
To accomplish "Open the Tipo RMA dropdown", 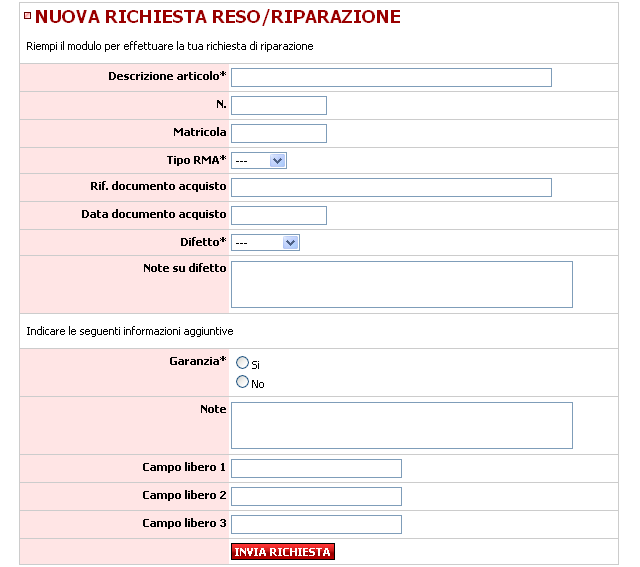I will tap(259, 161).
